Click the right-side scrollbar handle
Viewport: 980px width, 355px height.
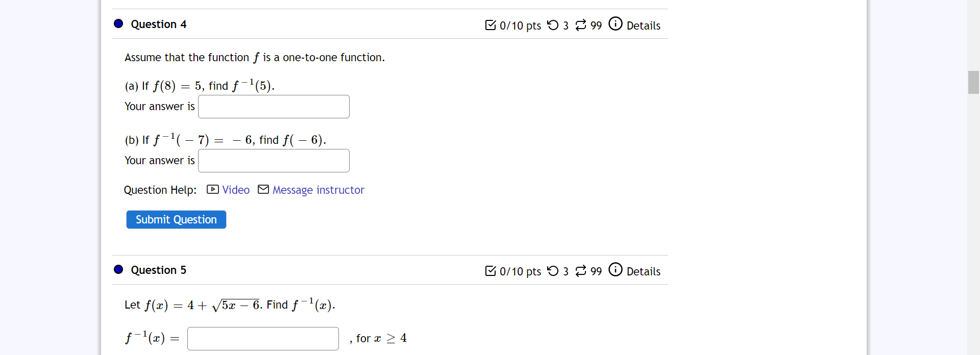coord(973,82)
